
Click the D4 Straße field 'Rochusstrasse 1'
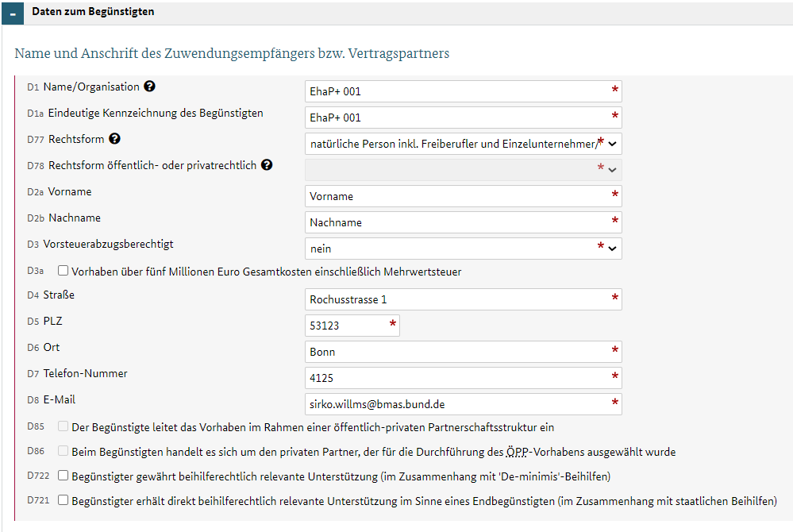coord(464,299)
